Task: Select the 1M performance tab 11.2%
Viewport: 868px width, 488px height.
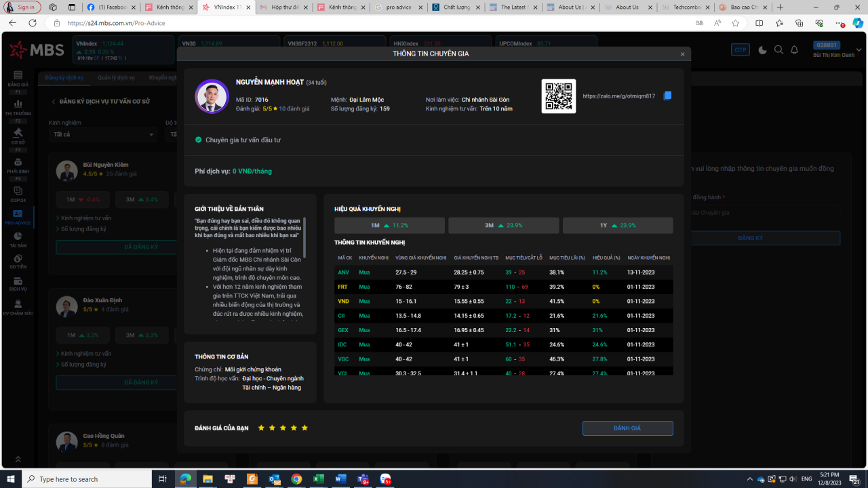Action: [x=390, y=225]
